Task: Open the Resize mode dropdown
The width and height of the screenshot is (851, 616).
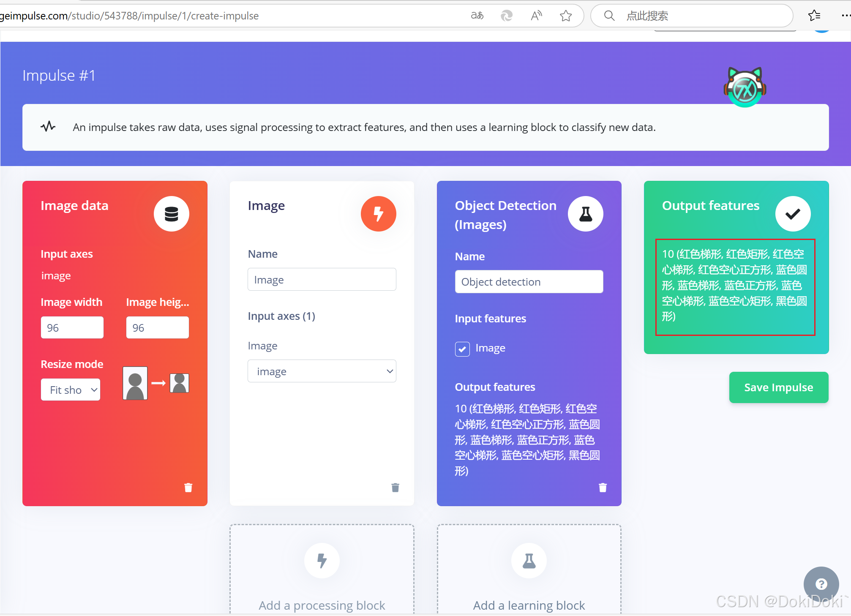Action: (x=71, y=390)
